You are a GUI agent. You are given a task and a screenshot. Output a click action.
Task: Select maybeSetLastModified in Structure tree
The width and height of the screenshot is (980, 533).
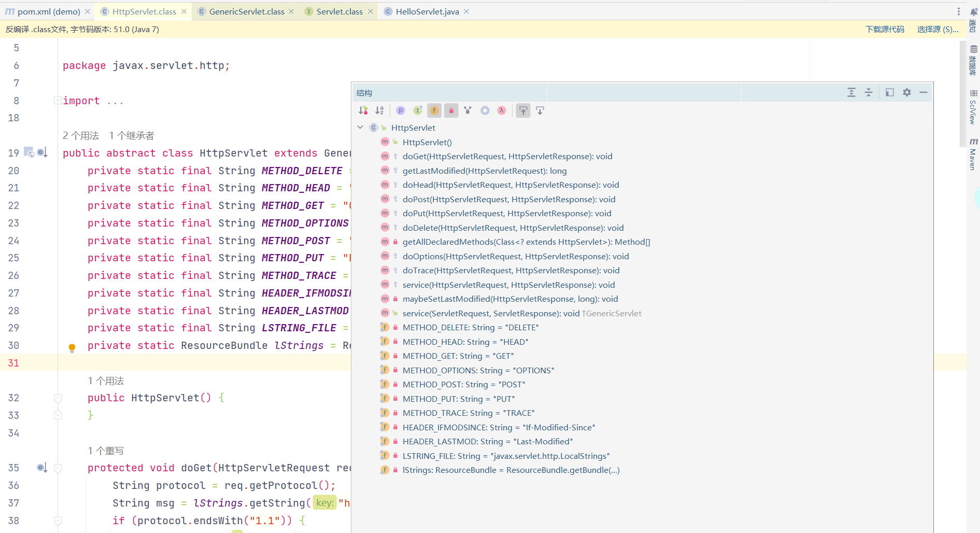click(510, 299)
